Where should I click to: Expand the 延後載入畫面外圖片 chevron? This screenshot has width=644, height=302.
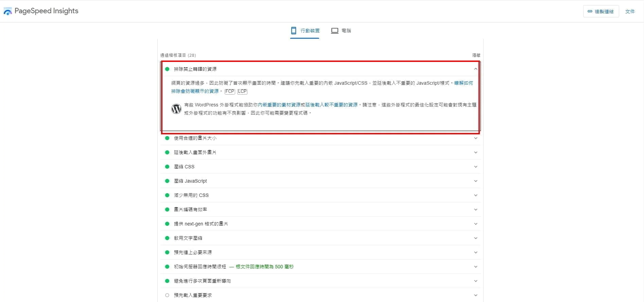(x=475, y=152)
